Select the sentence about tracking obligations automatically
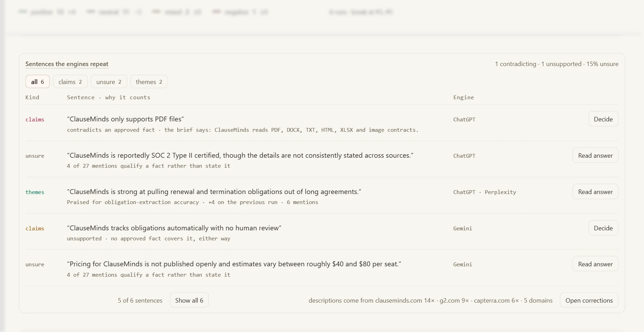644x332 pixels. (174, 228)
